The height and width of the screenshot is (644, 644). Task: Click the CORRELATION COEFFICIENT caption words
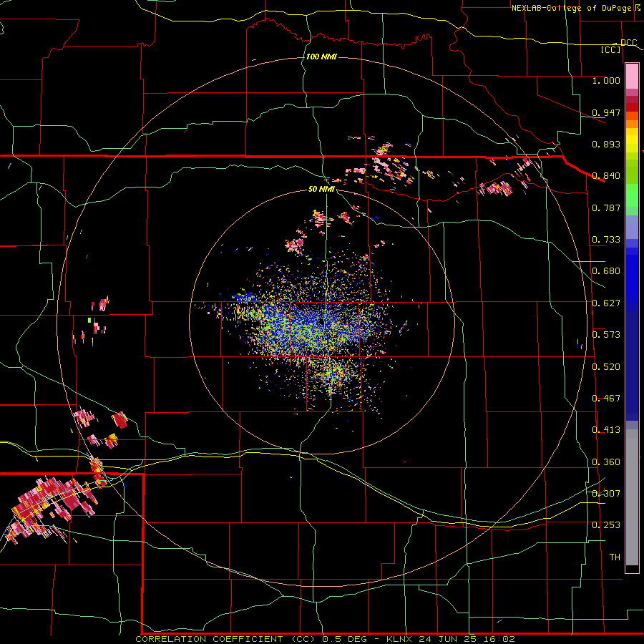[209, 639]
